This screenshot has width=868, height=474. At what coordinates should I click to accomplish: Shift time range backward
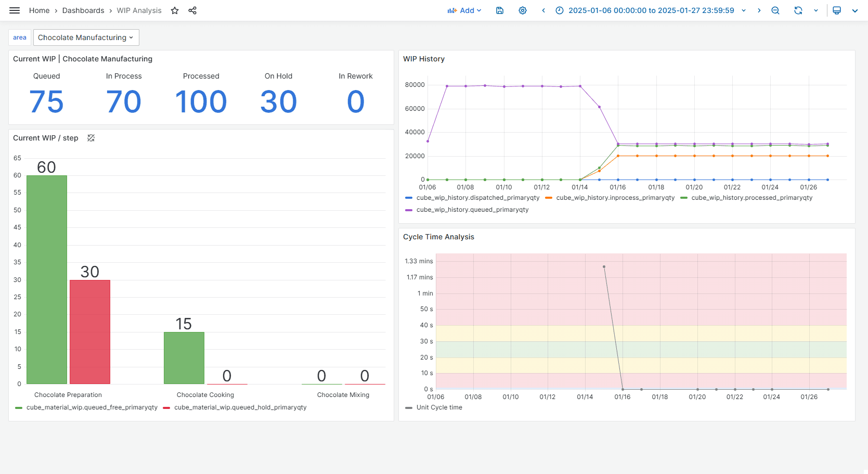543,10
